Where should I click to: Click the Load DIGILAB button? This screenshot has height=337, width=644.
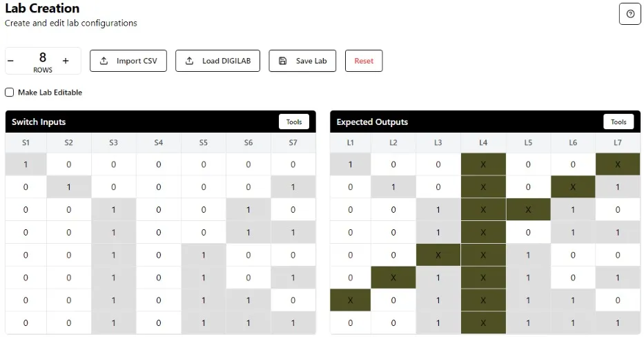tap(217, 61)
